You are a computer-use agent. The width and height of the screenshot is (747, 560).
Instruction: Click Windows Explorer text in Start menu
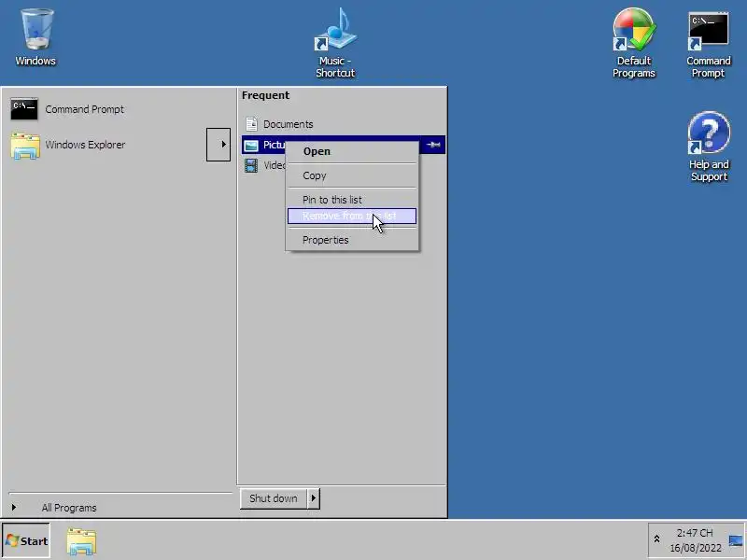[85, 145]
